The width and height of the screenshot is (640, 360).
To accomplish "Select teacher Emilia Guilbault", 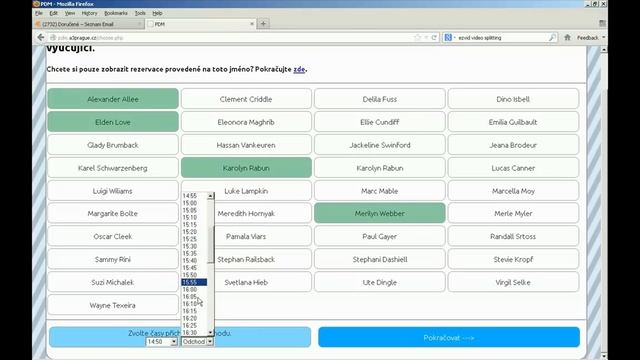I will point(513,122).
